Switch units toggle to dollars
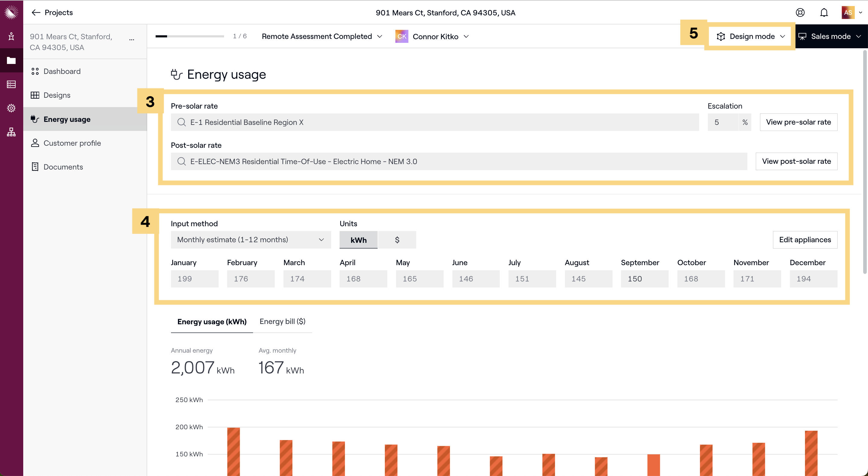This screenshot has height=476, width=868. click(397, 240)
